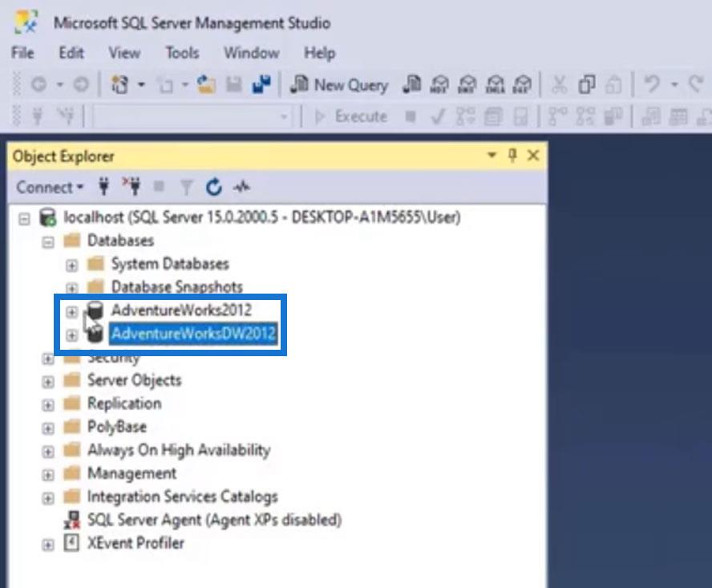Expand the AdventureWorks2012 database node
This screenshot has height=588, width=712.
click(71, 312)
